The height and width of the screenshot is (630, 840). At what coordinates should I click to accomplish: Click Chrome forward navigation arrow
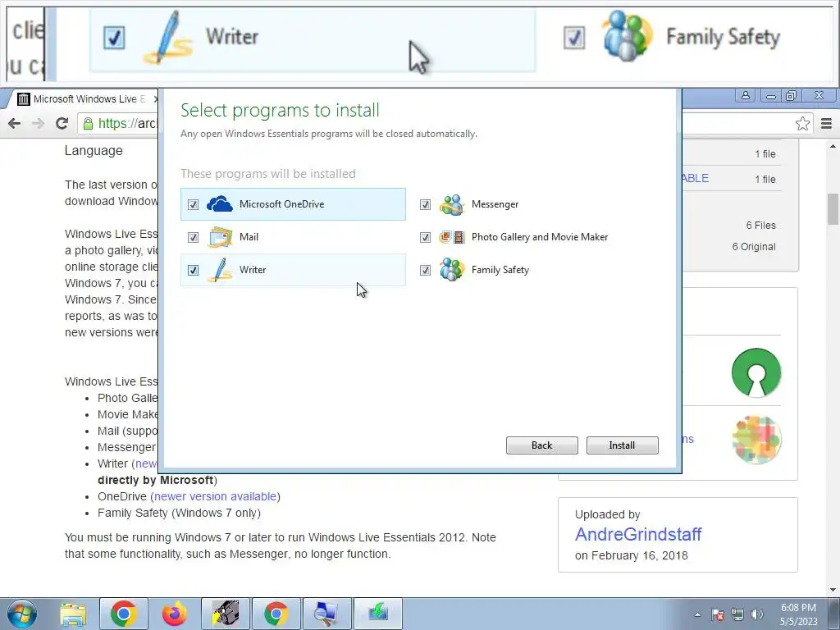tap(38, 124)
